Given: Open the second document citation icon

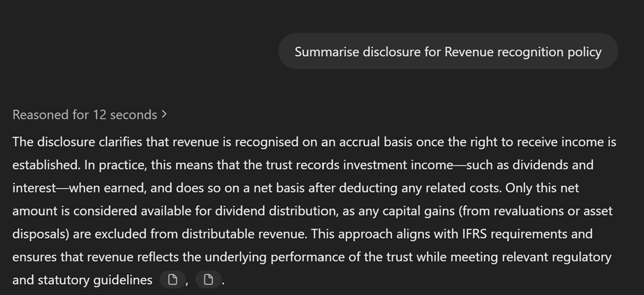Looking at the screenshot, I should (208, 280).
